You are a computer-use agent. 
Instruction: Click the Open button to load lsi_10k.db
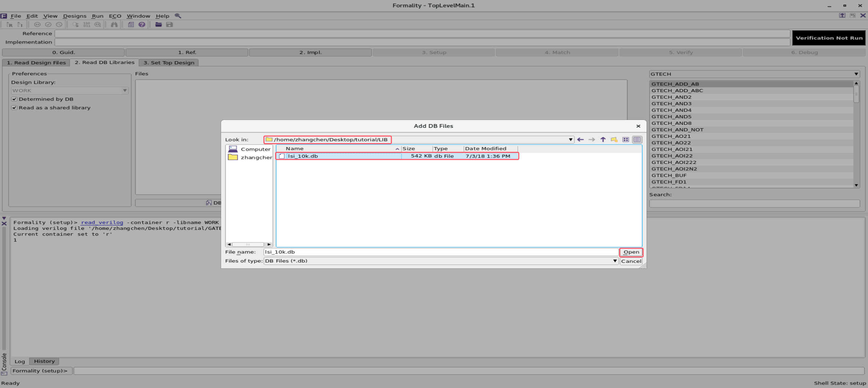(x=631, y=252)
